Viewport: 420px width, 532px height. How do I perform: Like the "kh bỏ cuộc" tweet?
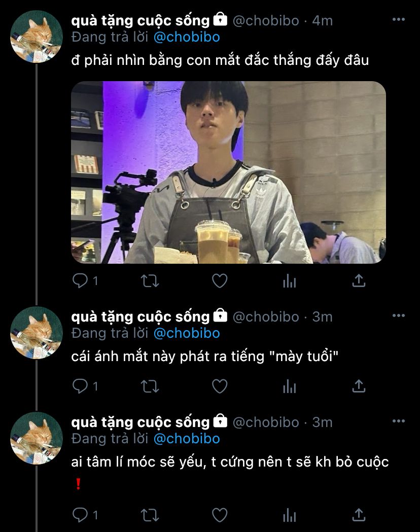click(x=219, y=515)
